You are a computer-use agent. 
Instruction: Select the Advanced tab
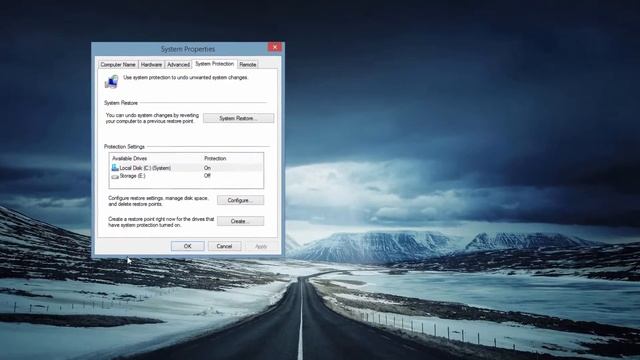click(178, 64)
